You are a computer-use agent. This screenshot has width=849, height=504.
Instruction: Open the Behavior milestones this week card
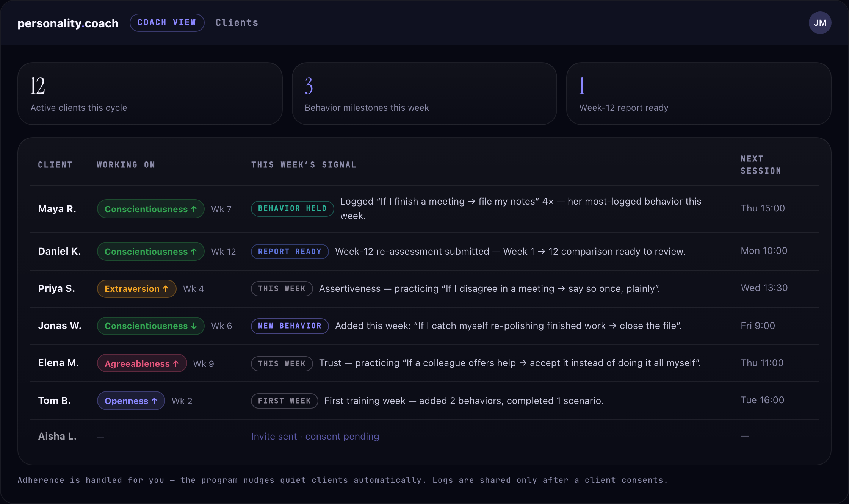424,94
